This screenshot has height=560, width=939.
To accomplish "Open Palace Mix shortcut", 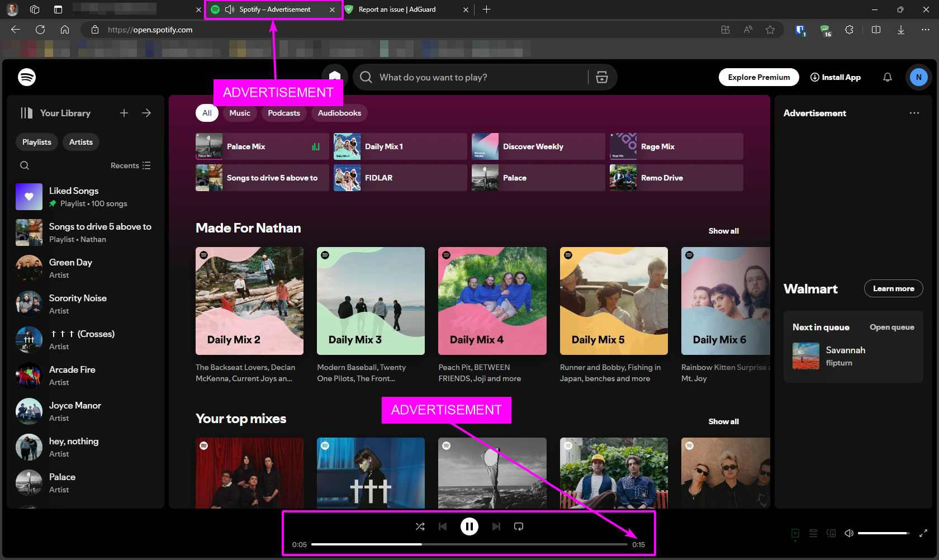I will click(x=262, y=146).
